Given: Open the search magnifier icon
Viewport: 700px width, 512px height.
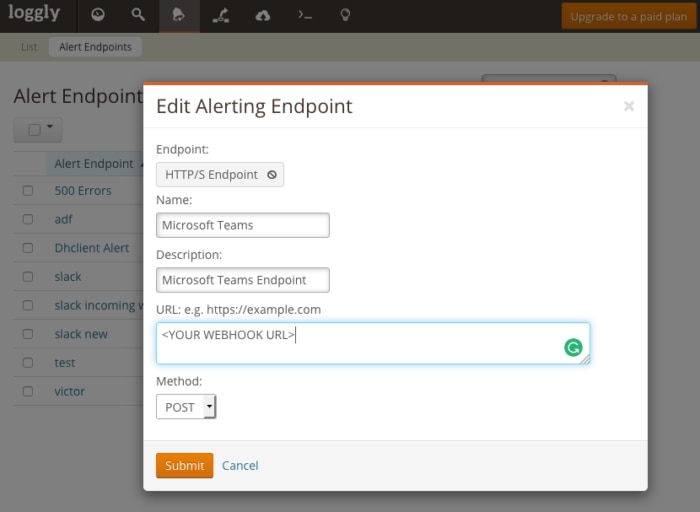Looking at the screenshot, I should (x=138, y=16).
